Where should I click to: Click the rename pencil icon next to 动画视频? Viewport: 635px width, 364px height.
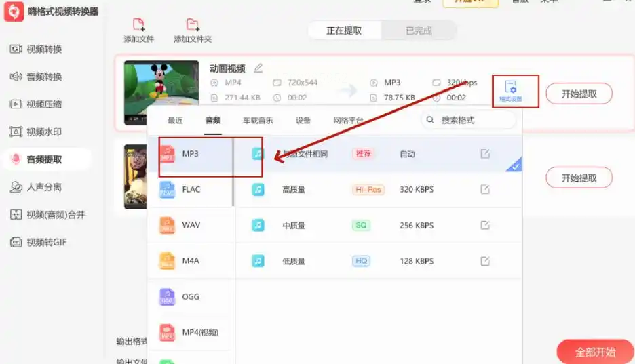(258, 68)
